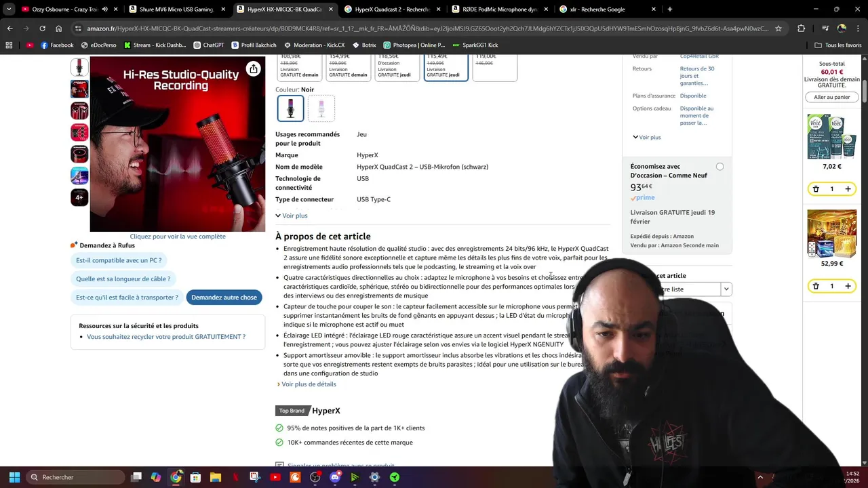Open the '4+' more images thumbnail

[x=79, y=197]
